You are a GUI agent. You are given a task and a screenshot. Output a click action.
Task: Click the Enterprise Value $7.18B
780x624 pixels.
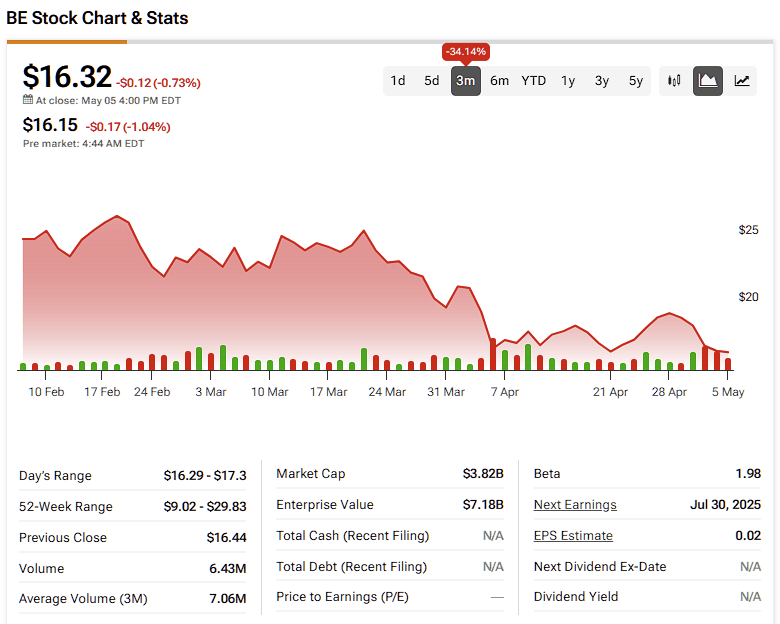483,505
